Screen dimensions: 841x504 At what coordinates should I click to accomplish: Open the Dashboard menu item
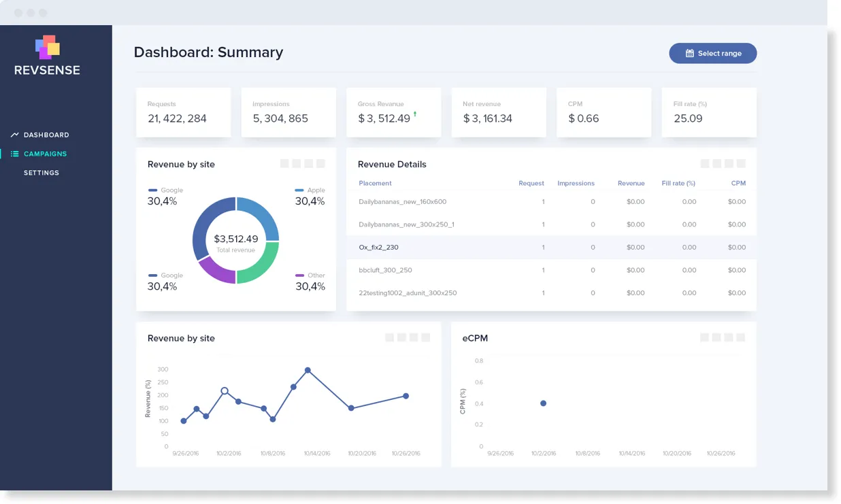[46, 135]
